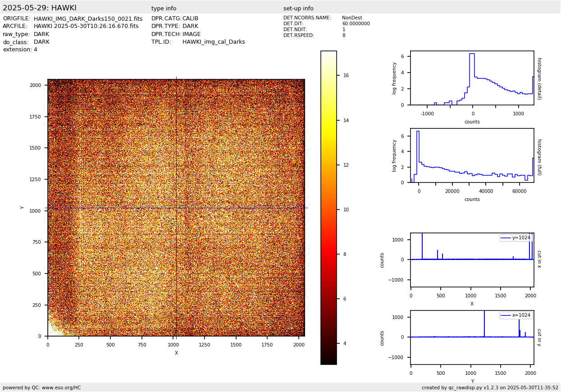561x392 pixels.
Task: Click the x=1024 legend entry
Action: click(x=516, y=315)
